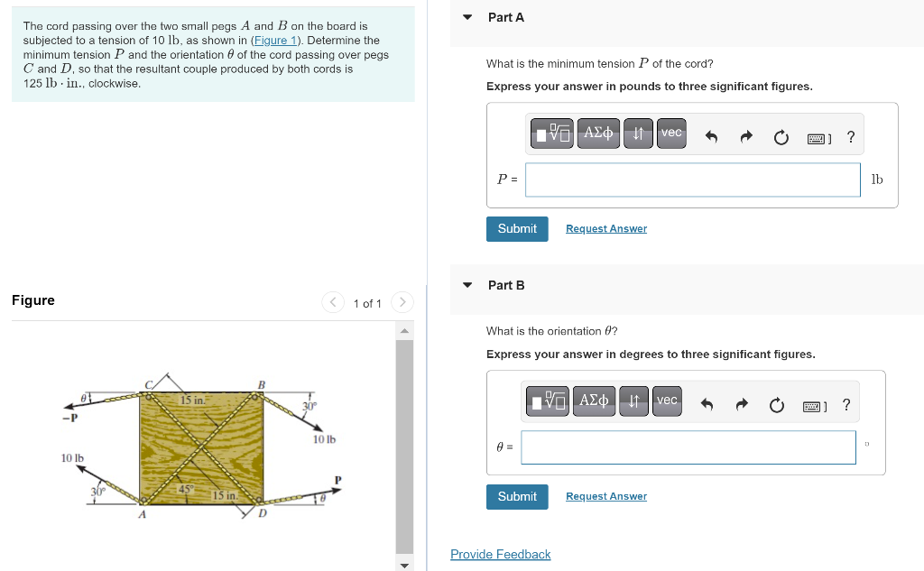Open the Provide Feedback link
The width and height of the screenshot is (924, 571).
click(x=500, y=554)
